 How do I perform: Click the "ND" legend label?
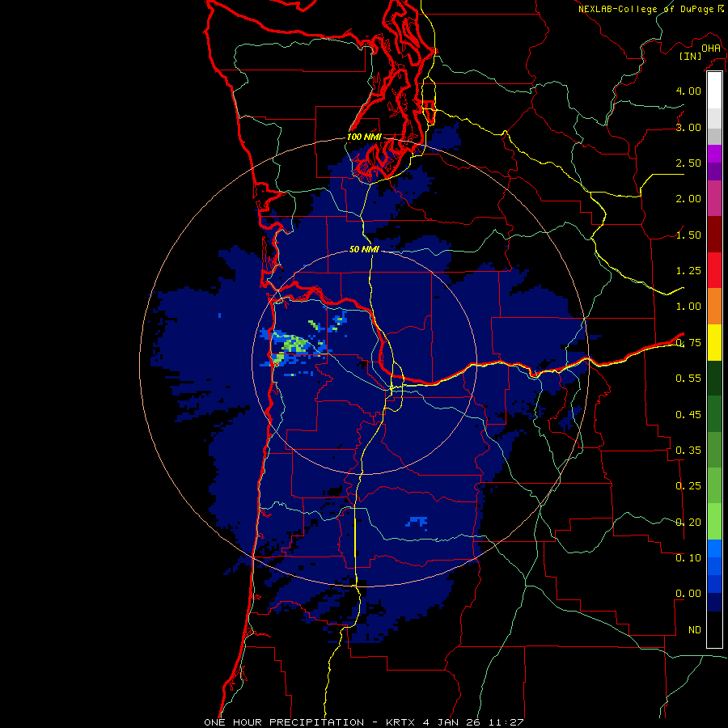tap(695, 630)
